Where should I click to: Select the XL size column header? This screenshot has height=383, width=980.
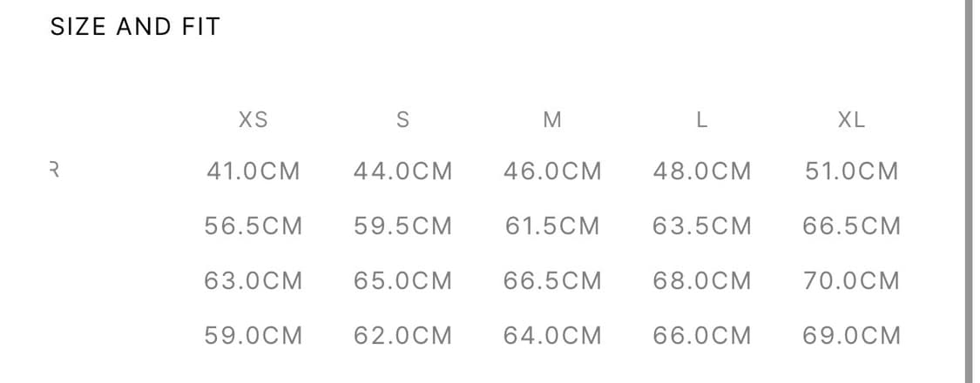pyautogui.click(x=851, y=120)
